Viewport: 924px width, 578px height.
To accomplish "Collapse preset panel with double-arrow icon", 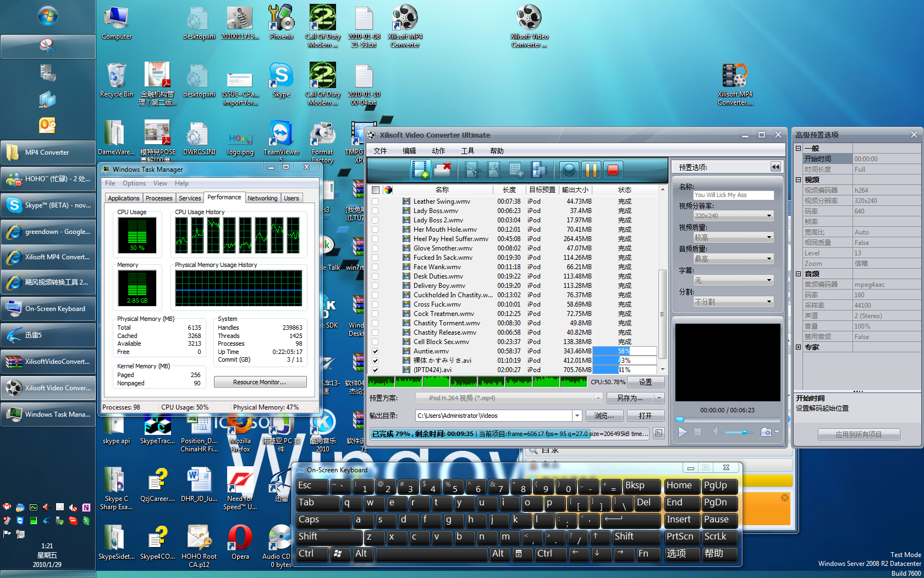I will (776, 167).
